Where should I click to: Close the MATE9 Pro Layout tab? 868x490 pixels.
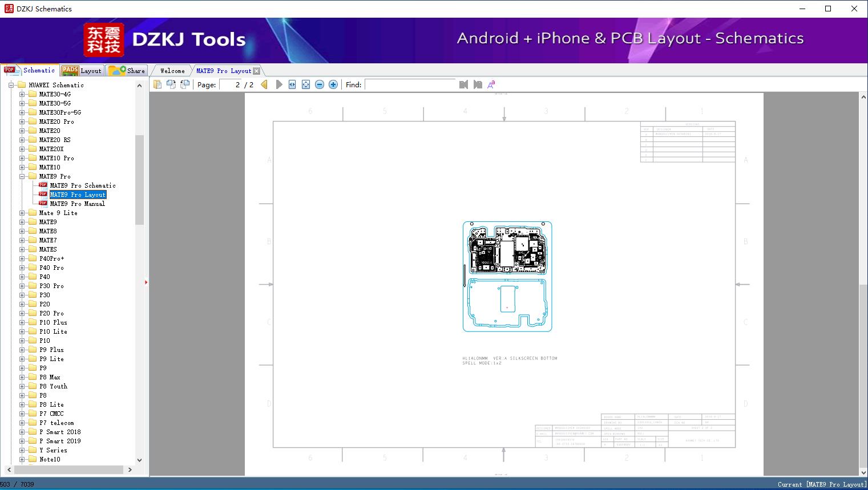tap(256, 71)
